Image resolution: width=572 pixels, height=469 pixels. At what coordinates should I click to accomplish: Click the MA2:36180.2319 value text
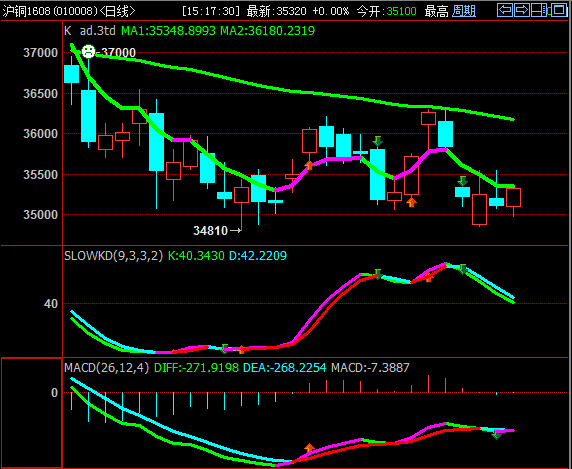[x=267, y=31]
